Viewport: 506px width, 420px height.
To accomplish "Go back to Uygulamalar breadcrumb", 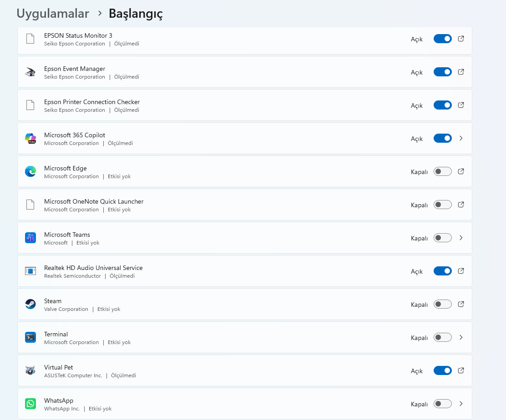I will pyautogui.click(x=53, y=14).
